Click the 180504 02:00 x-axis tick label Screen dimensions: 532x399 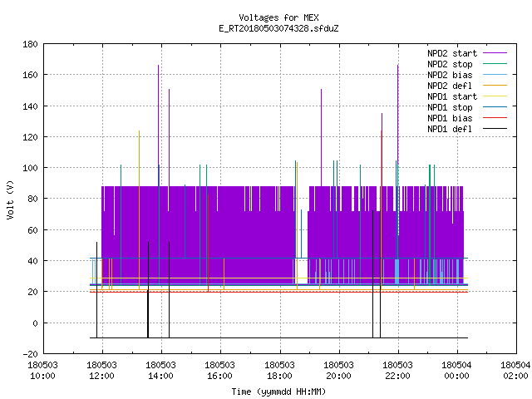click(515, 371)
